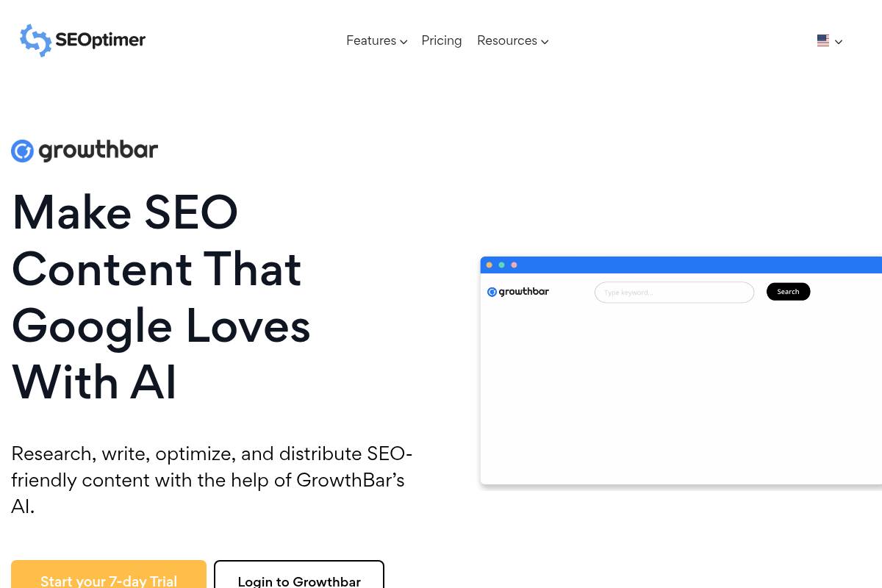Expand the Resources menu
Image resolution: width=882 pixels, height=588 pixels.
[x=512, y=40]
